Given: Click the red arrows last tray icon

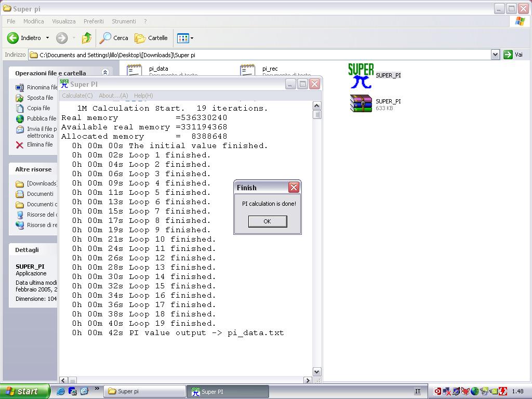Looking at the screenshot, I should pyautogui.click(x=502, y=392).
